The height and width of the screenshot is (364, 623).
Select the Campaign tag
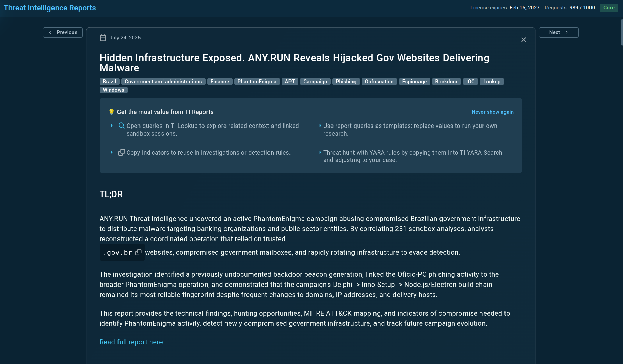[x=315, y=82]
